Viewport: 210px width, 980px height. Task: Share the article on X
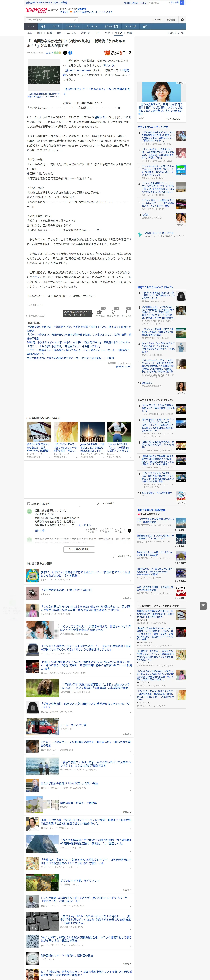click(x=65, y=53)
